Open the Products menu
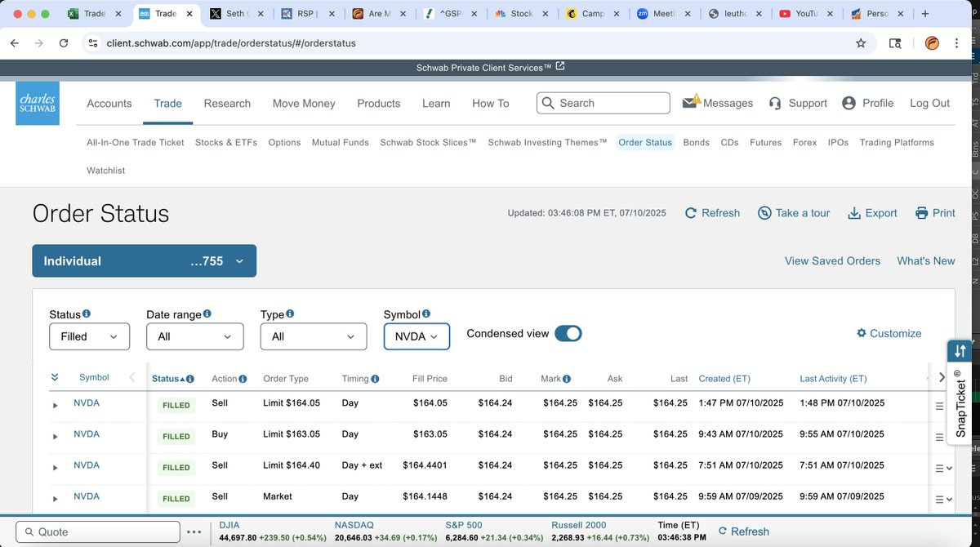The width and height of the screenshot is (980, 547). coord(379,104)
